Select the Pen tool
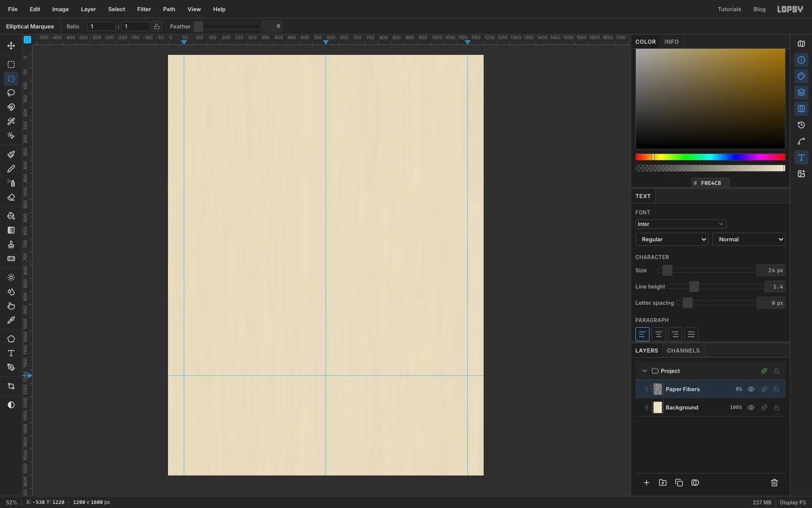The image size is (812, 508). point(11,367)
